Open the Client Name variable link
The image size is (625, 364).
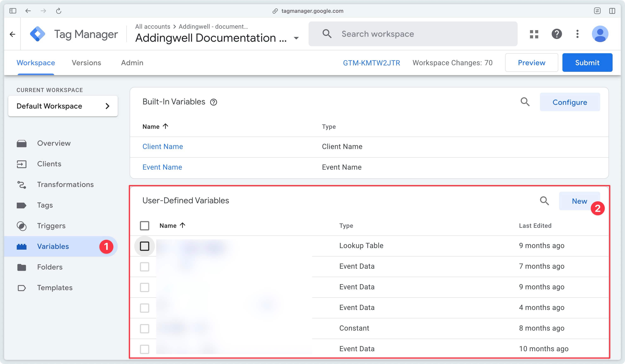pos(163,147)
